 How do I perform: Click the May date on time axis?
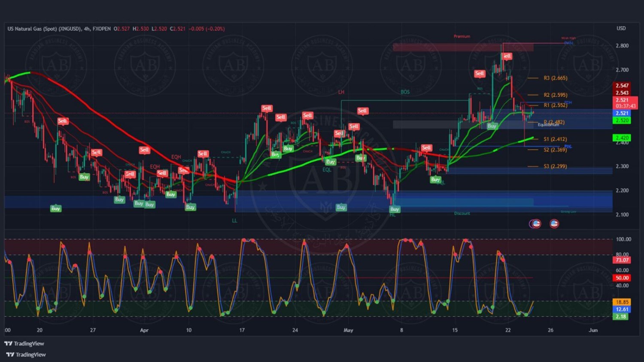[x=348, y=330]
